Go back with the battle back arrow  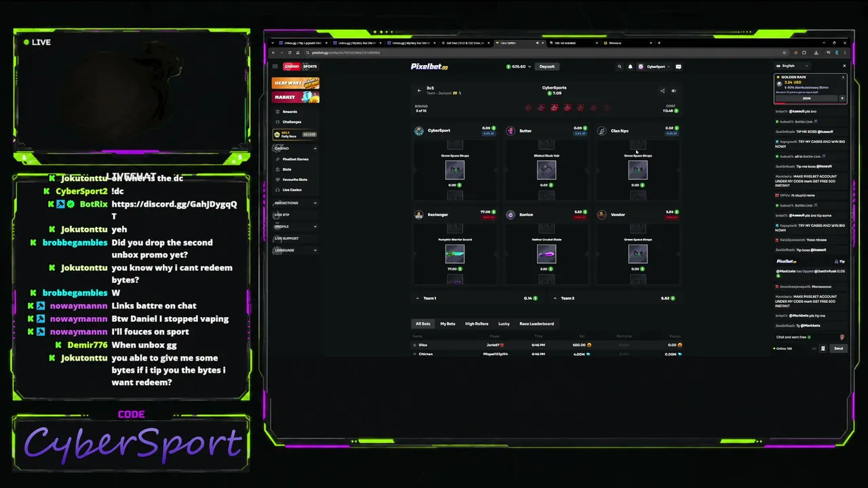tap(419, 90)
